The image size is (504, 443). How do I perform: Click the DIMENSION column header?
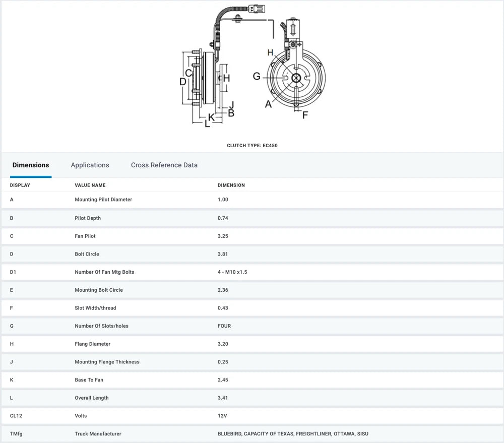[231, 185]
